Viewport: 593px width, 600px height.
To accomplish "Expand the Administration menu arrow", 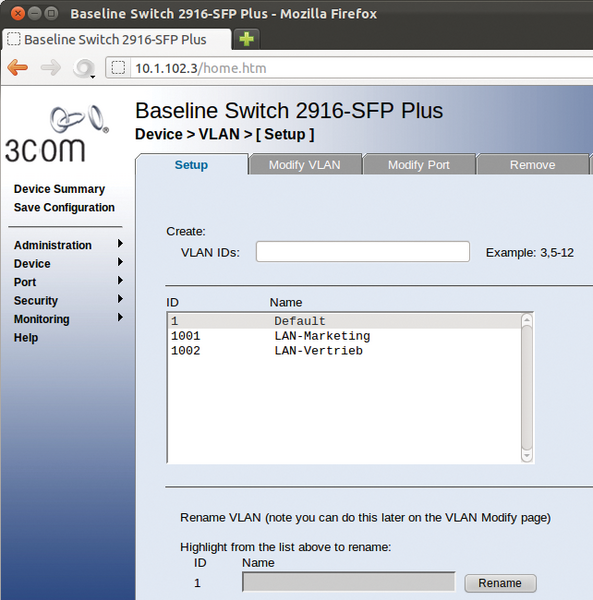I will click(120, 243).
